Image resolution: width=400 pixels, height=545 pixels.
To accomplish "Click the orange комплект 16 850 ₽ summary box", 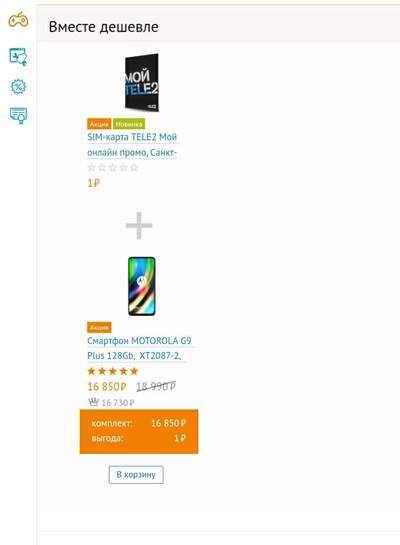I will 139,431.
